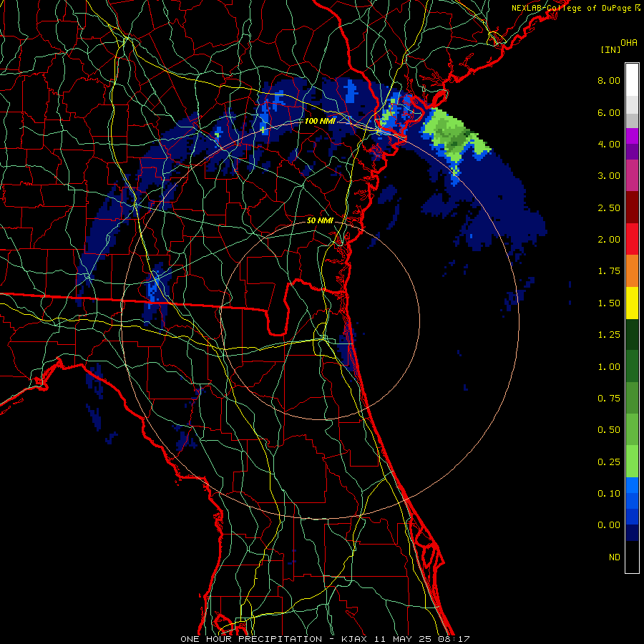
Task: Click the OHA product label
Action: pyautogui.click(x=629, y=42)
